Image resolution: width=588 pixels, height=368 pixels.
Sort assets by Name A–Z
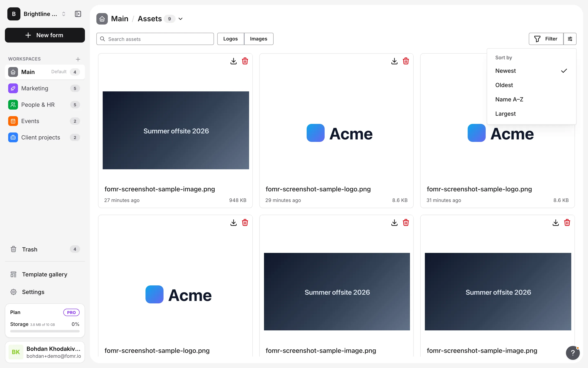531,99
